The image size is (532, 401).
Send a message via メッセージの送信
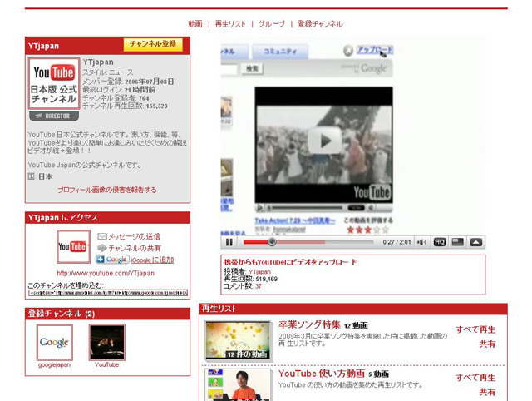pos(134,236)
